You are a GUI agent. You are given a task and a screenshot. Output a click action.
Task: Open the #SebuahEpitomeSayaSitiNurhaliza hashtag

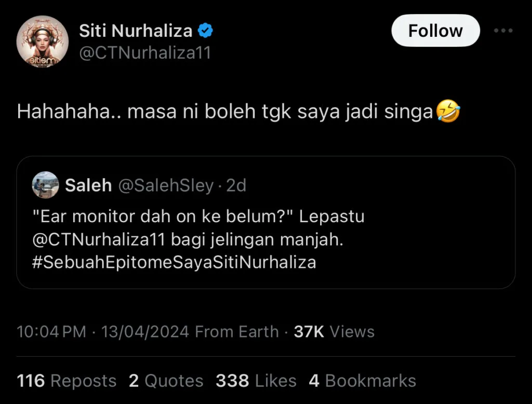pyautogui.click(x=174, y=262)
